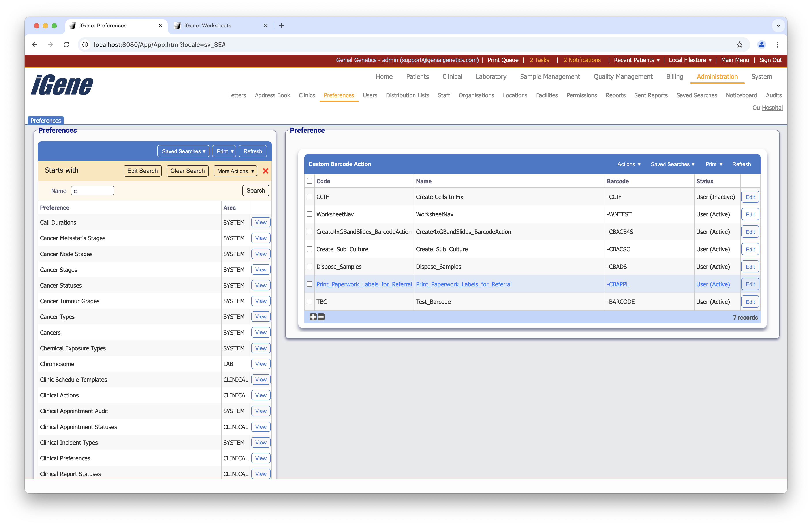Select the Dispose_Samples row checkbox

click(x=309, y=267)
